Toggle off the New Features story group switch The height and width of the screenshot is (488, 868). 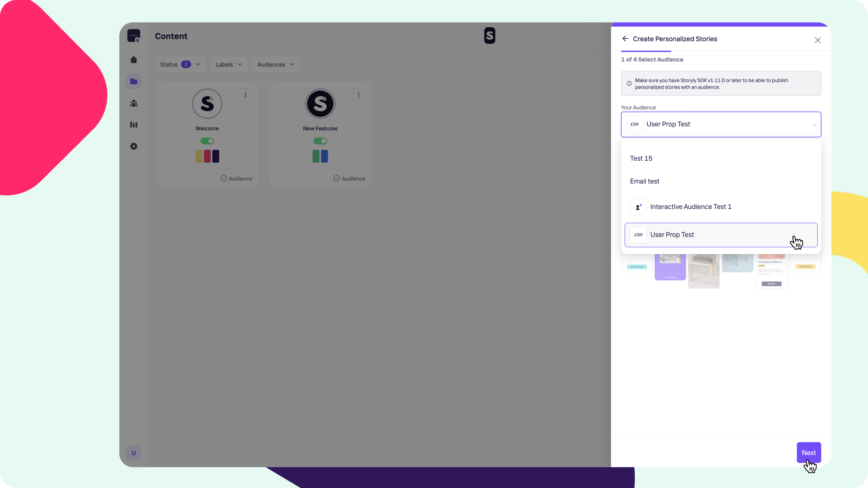[320, 141]
